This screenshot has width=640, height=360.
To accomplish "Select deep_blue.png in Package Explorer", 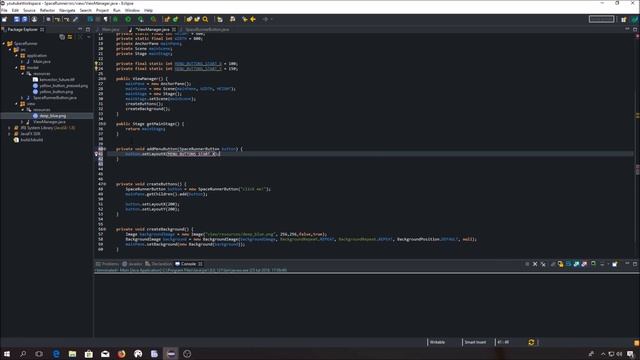I will [52, 116].
